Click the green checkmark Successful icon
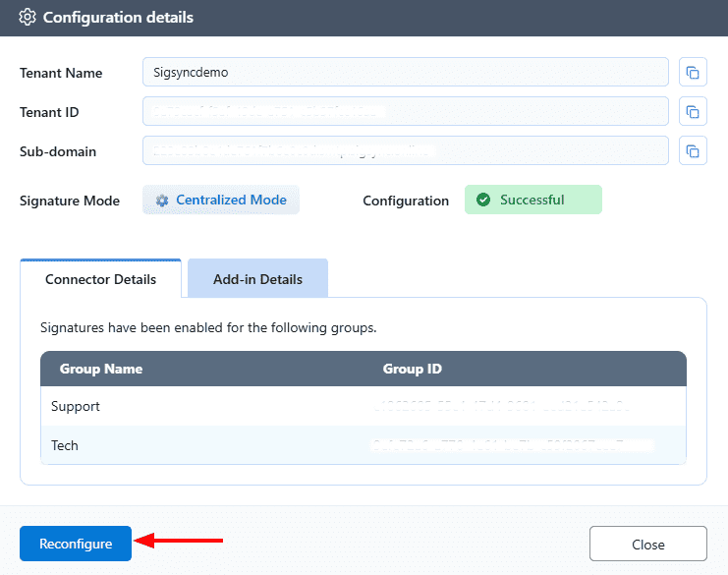Image resolution: width=728 pixels, height=575 pixels. coord(483,201)
